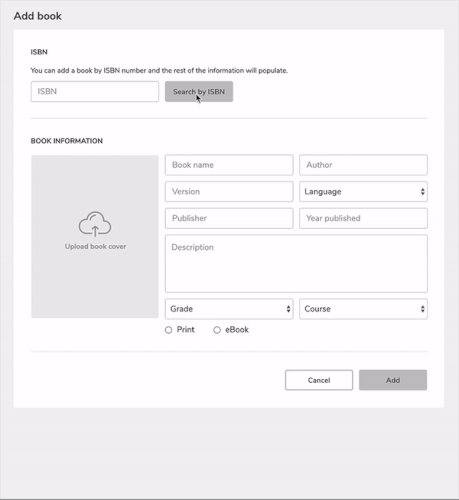
Task: Select the Print radio button
Action: pos(169,330)
